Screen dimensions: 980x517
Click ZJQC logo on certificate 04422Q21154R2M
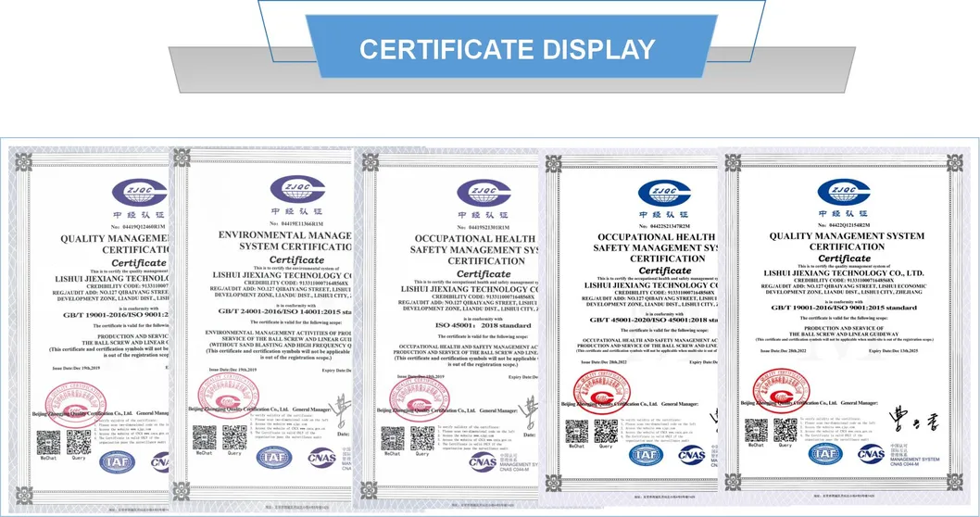point(844,191)
